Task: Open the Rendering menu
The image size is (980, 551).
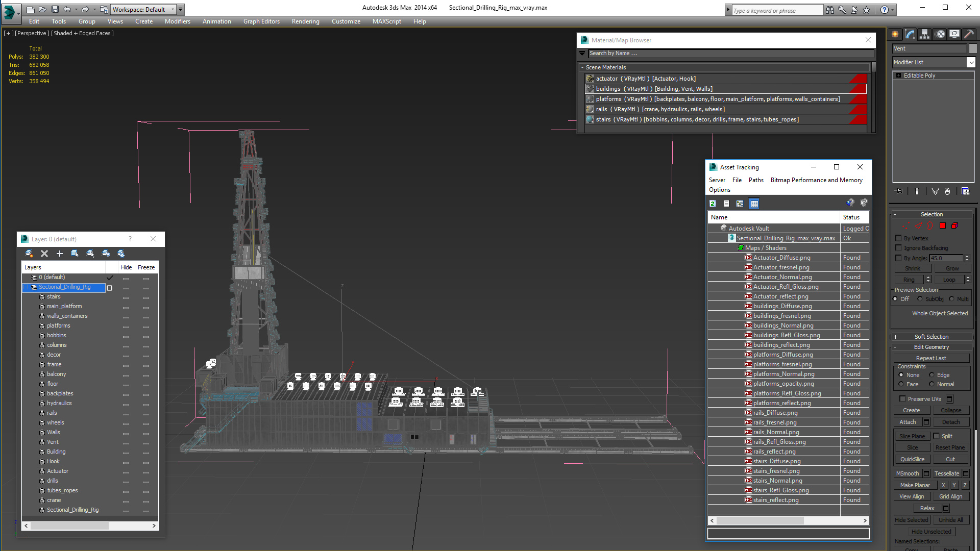Action: (305, 21)
